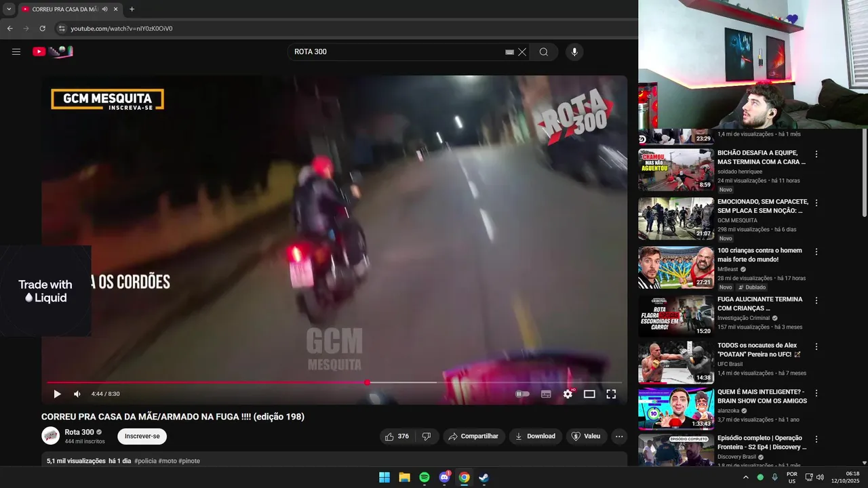The height and width of the screenshot is (488, 868).
Task: Click the Valeu thanks button
Action: [586, 436]
